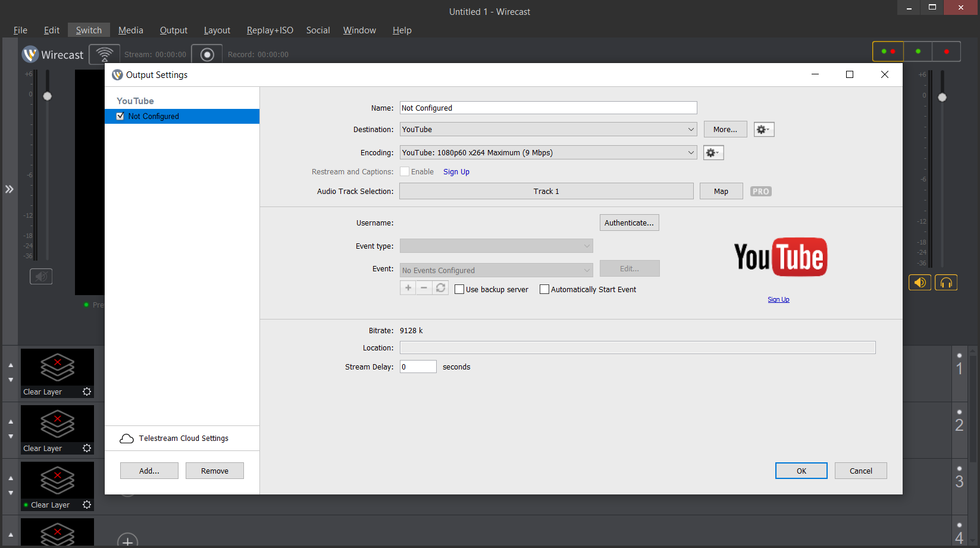Open the Replay+ISO menu
The height and width of the screenshot is (548, 980).
tap(270, 30)
